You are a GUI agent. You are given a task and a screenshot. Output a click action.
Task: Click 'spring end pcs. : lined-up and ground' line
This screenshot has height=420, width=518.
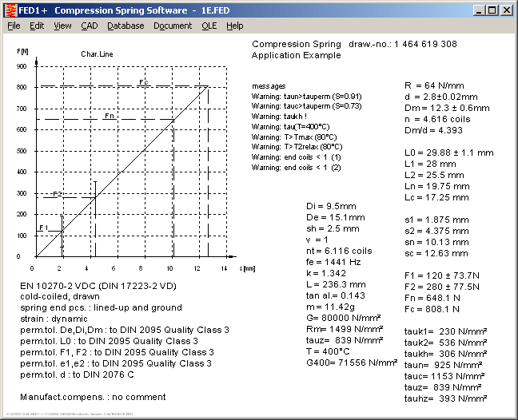(x=101, y=308)
